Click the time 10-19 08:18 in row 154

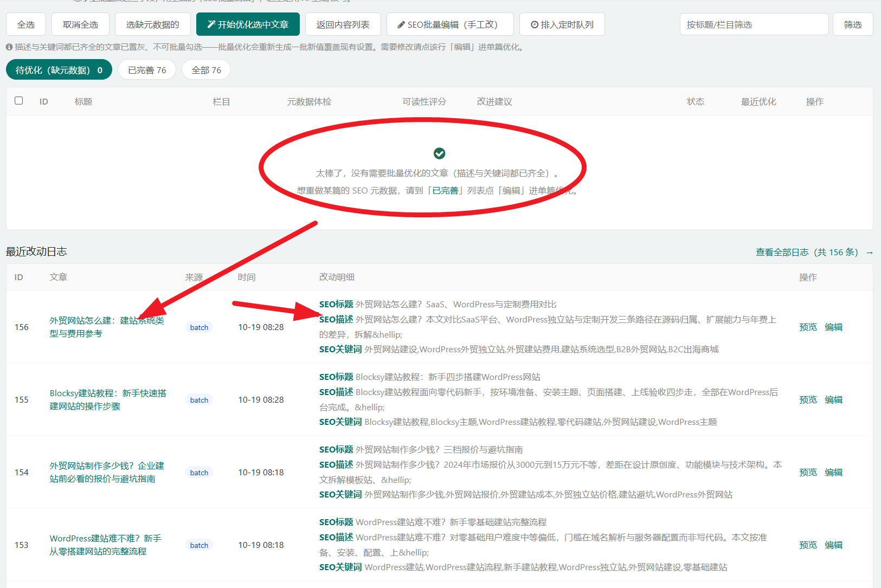261,473
